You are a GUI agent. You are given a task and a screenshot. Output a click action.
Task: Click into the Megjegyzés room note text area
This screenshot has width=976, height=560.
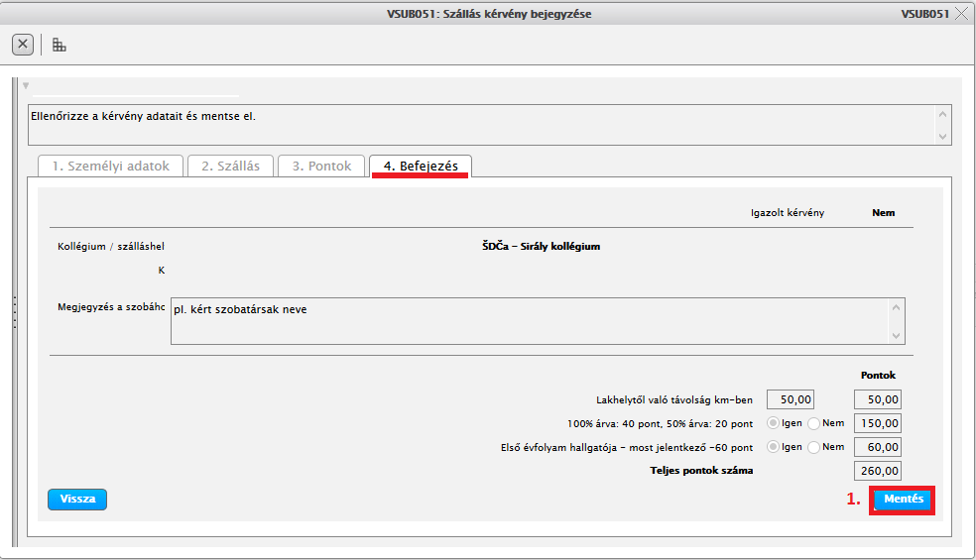click(531, 321)
